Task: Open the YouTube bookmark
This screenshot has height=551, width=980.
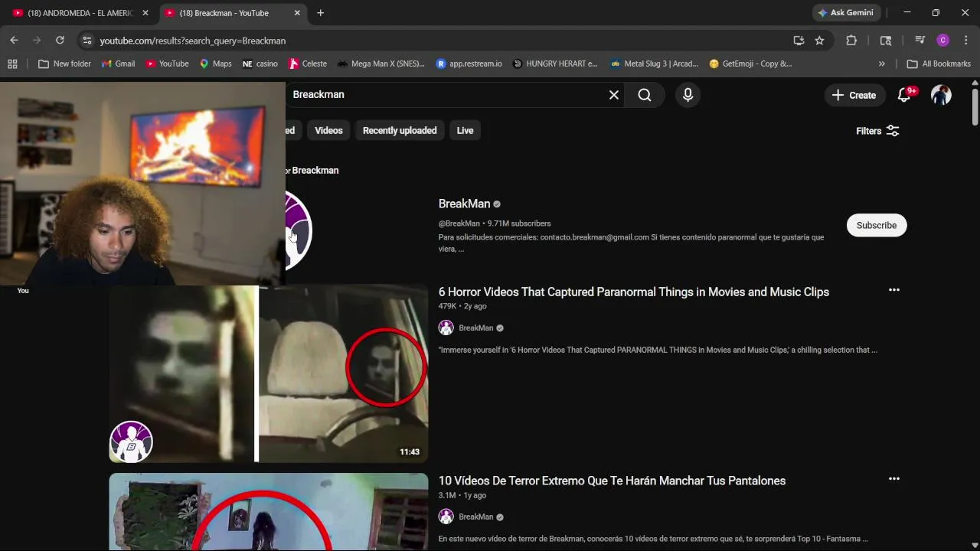Action: pos(167,64)
